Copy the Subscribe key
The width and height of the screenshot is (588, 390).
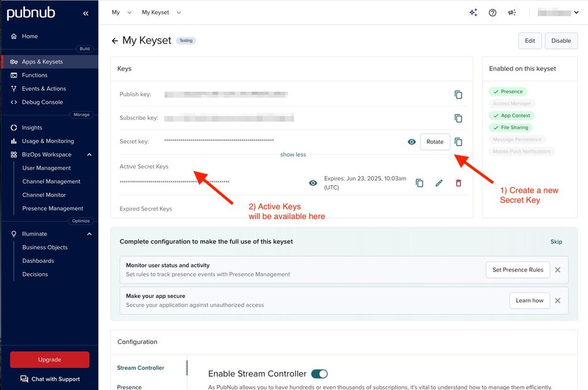point(458,118)
